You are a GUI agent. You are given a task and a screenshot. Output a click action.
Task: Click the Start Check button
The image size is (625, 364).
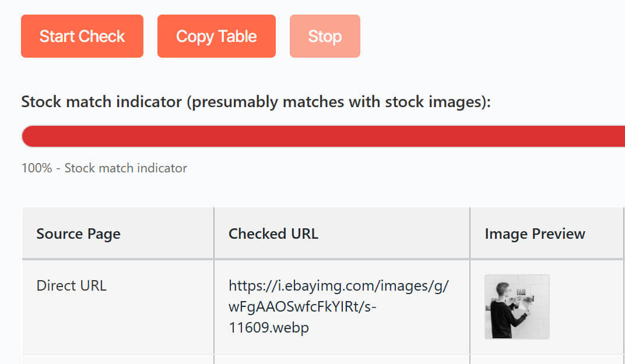(x=82, y=36)
